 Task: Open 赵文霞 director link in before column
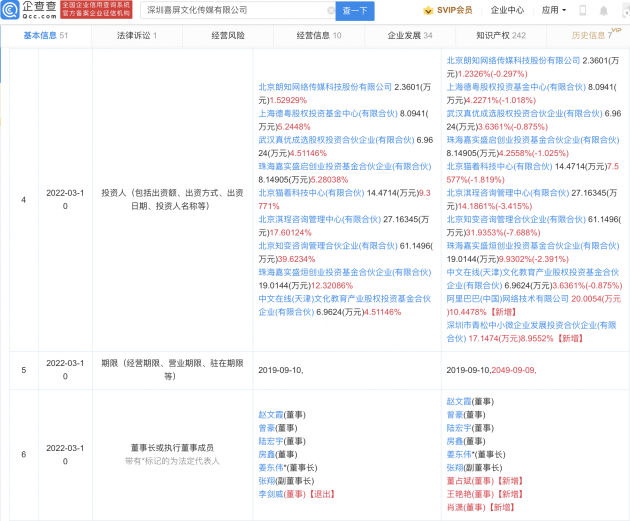coord(271,415)
